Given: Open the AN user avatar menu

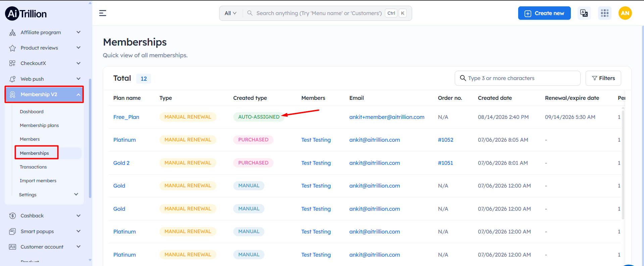Looking at the screenshot, I should [x=625, y=13].
